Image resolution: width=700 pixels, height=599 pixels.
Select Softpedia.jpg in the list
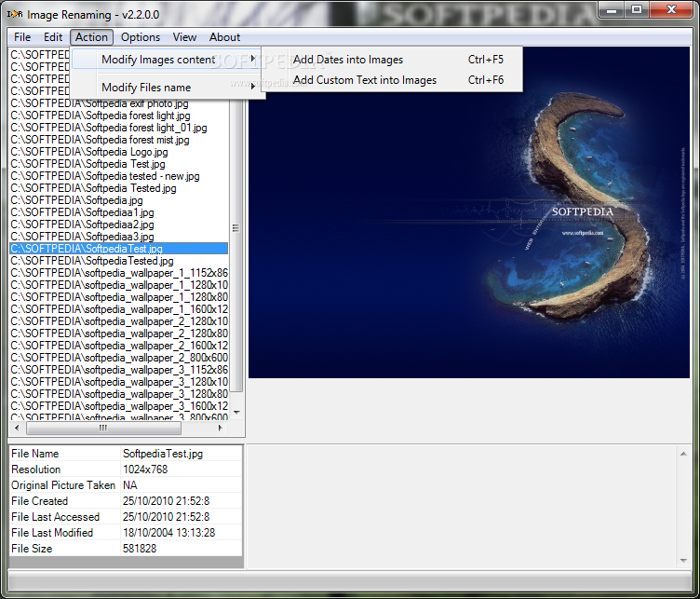coord(119,200)
